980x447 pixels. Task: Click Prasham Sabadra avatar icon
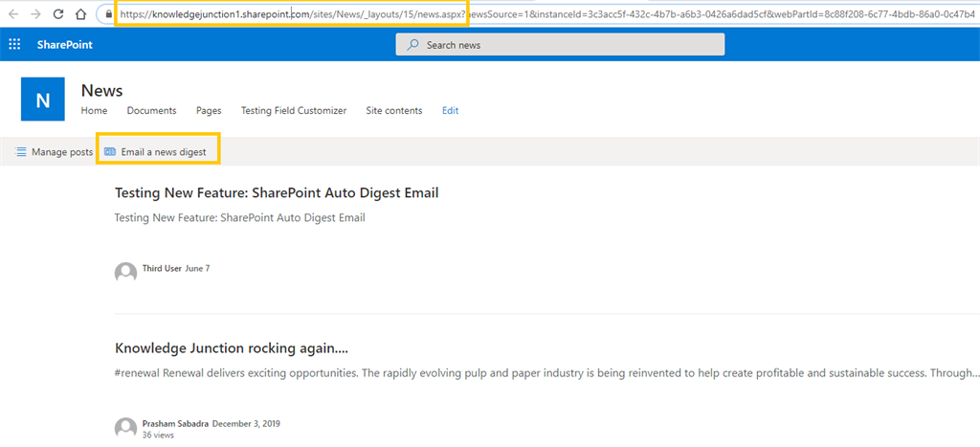coord(125,428)
